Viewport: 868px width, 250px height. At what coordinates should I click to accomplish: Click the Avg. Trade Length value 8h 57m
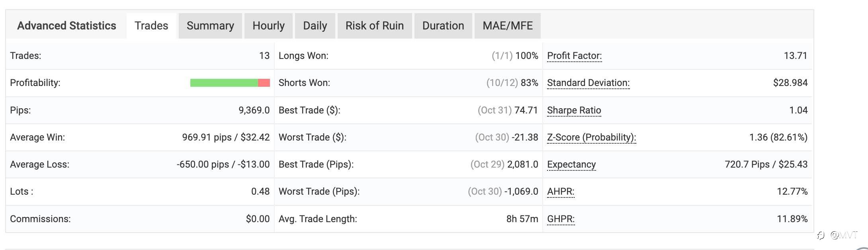[522, 219]
